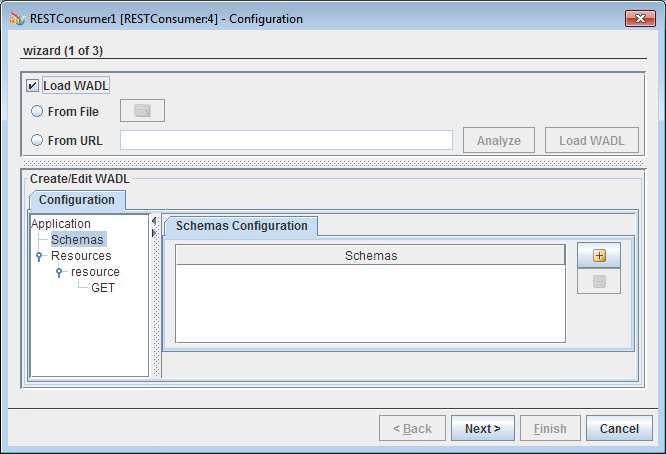Open the folder browse icon for From File
This screenshot has width=666, height=454.
pos(142,111)
